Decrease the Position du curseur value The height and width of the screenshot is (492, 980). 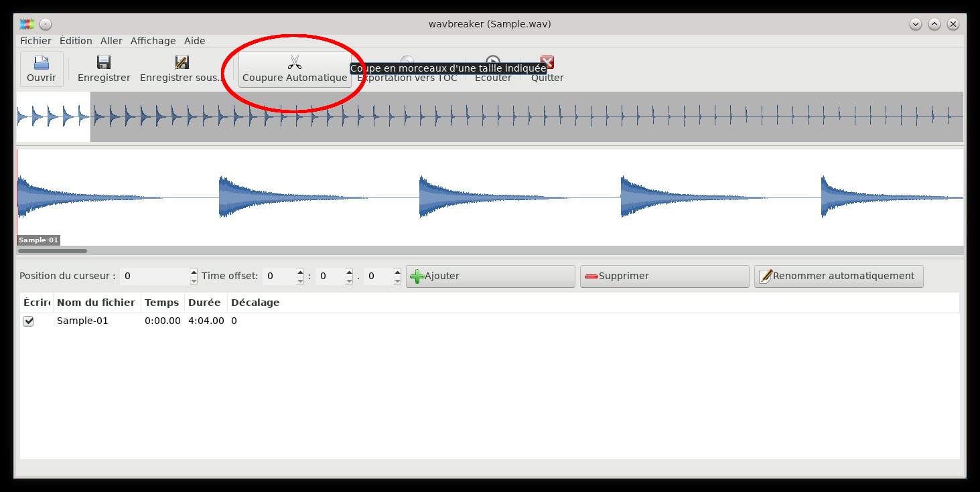(194, 280)
